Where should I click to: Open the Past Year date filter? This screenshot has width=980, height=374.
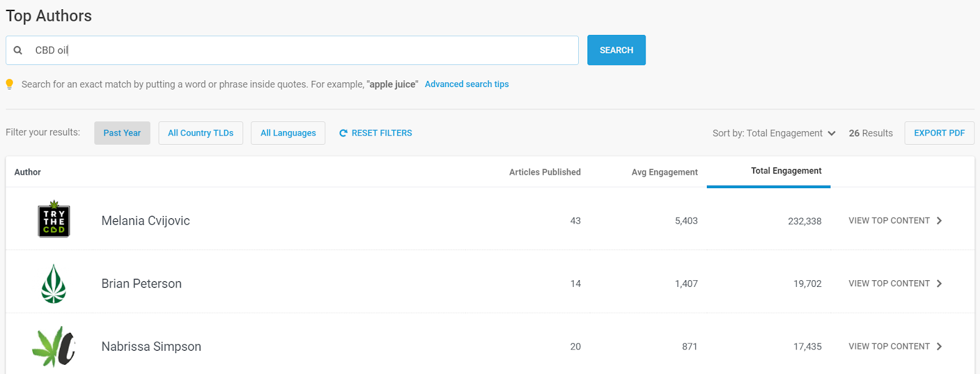click(x=122, y=133)
